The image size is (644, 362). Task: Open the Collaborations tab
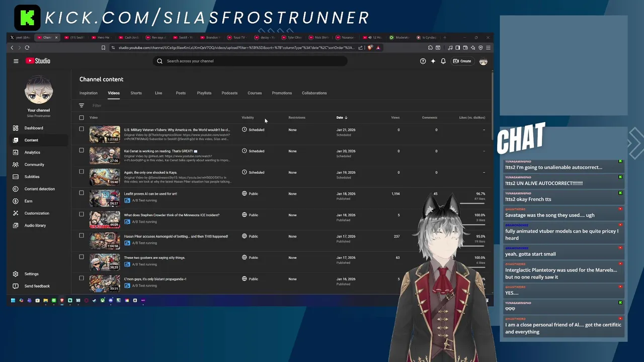(x=314, y=93)
